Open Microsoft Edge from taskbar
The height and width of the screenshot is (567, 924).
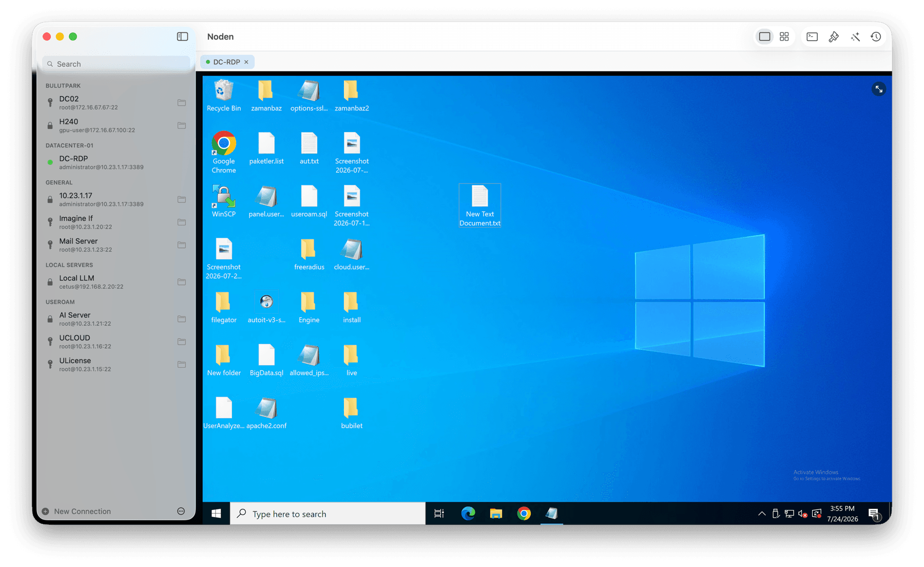click(468, 514)
